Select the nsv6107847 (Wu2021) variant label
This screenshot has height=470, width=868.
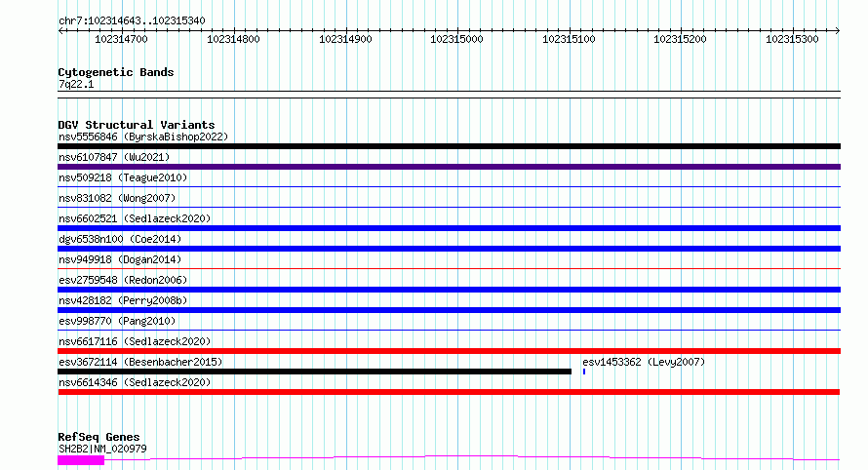pos(114,157)
